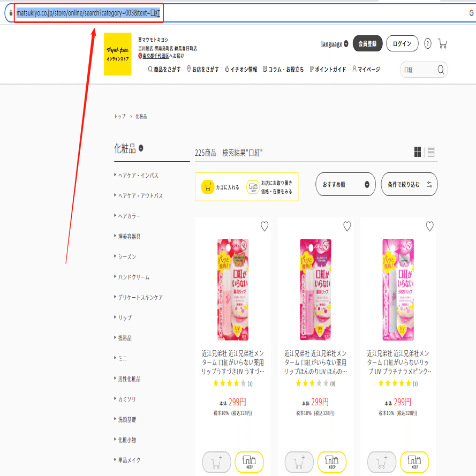Switch to grid view layout icon
Image resolution: width=476 pixels, height=476 pixels.
418,152
